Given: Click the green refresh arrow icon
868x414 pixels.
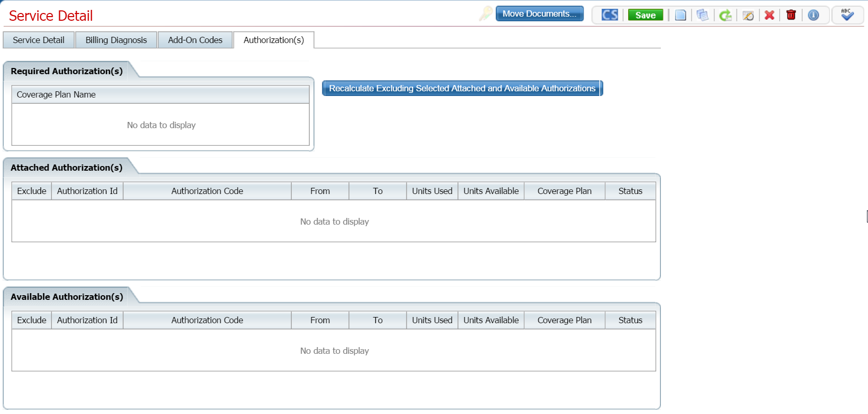Looking at the screenshot, I should [x=725, y=15].
